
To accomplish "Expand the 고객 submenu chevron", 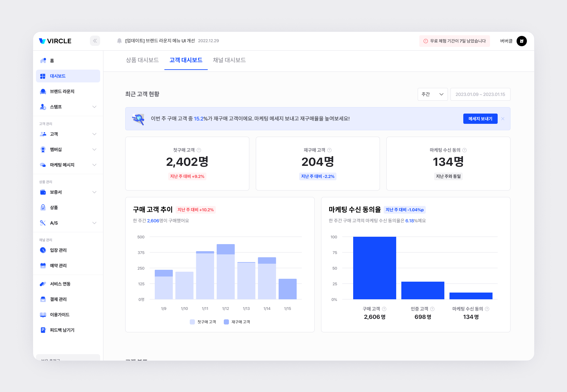I will point(94,134).
